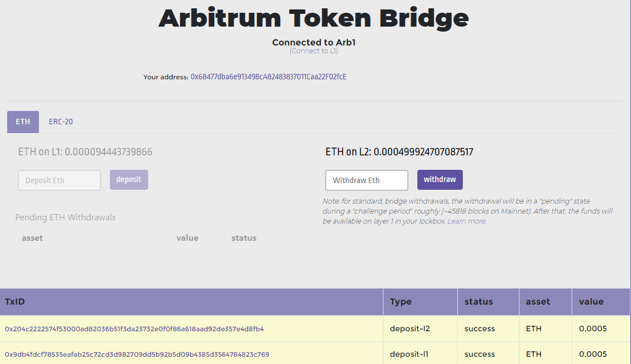Select the ETH tab
The width and height of the screenshot is (631, 364).
pos(22,122)
